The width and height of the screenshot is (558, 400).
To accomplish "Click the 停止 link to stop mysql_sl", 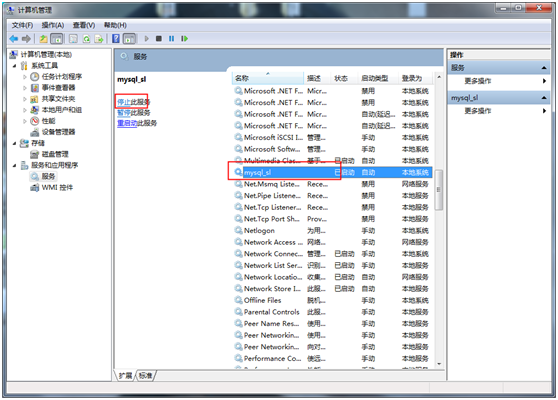I will 124,102.
